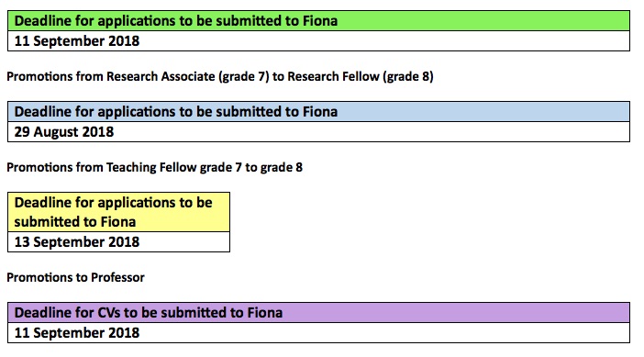
Task: Click the text "Research Associate (grade 7)"
Action: [x=188, y=76]
